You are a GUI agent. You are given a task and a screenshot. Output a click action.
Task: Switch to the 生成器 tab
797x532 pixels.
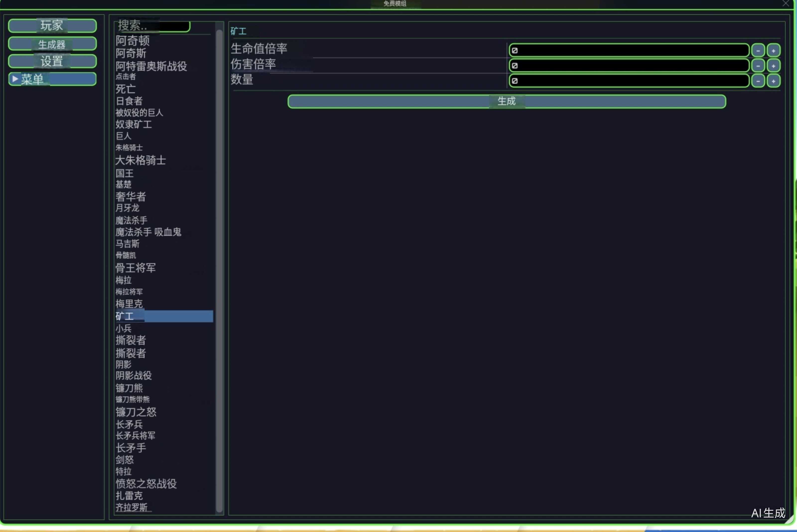tap(52, 44)
